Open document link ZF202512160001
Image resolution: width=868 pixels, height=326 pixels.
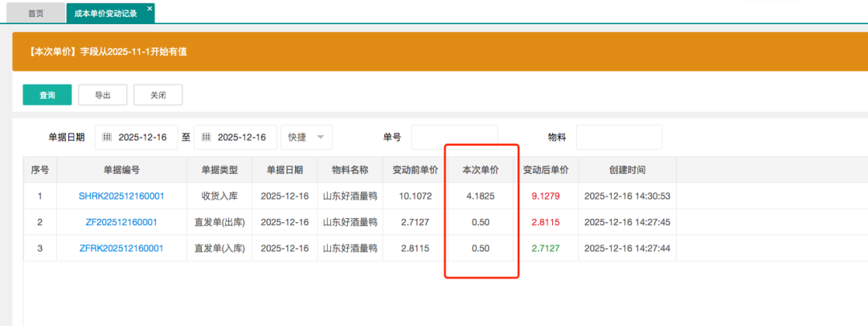click(121, 222)
